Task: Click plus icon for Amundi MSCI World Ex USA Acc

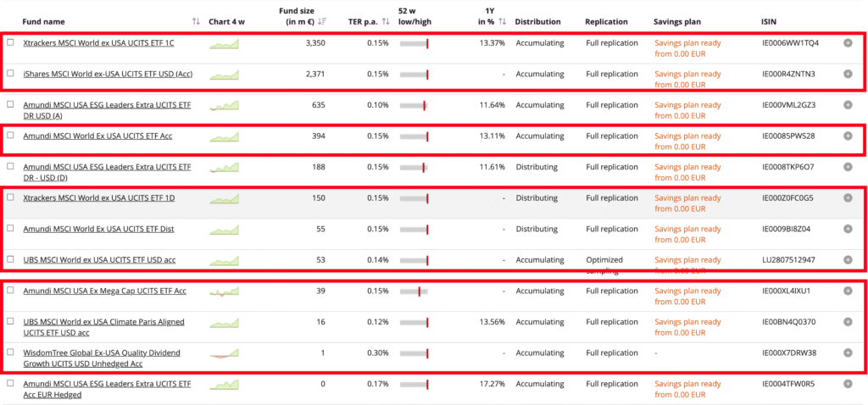Action: click(848, 136)
